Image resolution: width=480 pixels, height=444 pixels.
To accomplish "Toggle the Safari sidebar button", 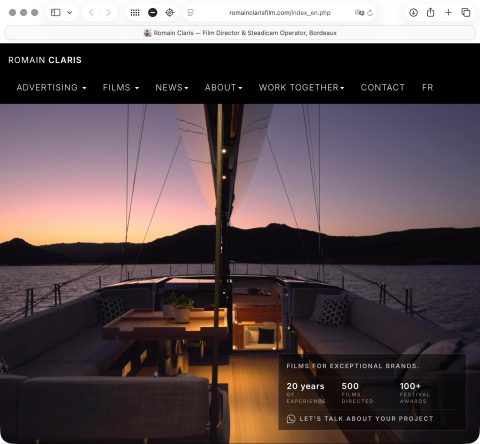I will (55, 13).
